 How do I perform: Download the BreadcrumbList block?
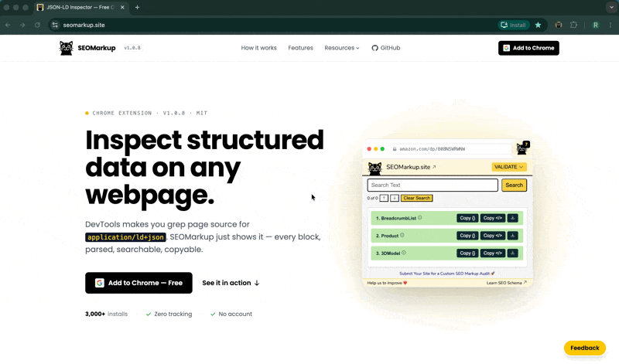512,218
